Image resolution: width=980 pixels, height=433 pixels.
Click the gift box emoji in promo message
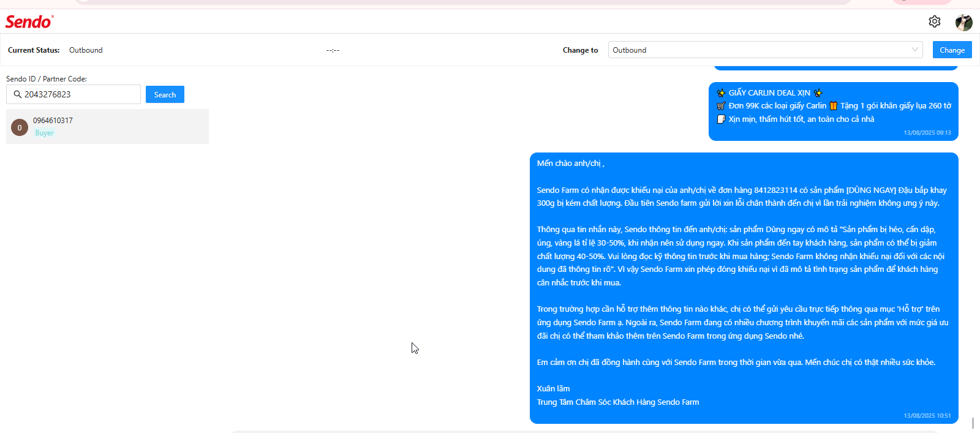(x=833, y=106)
